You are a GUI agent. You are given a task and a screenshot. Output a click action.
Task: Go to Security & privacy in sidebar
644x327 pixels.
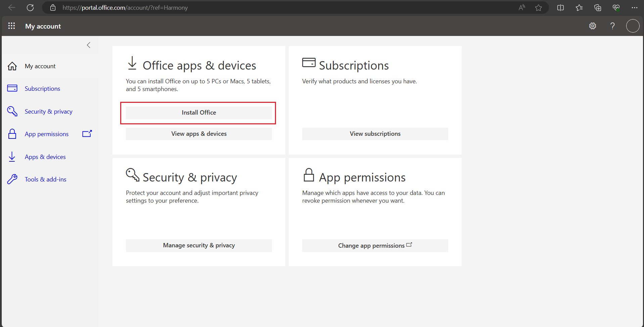tap(48, 112)
